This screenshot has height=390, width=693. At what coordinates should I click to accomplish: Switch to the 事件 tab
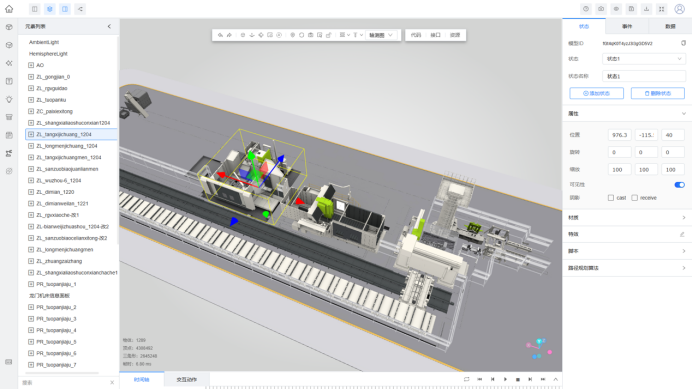pos(627,27)
